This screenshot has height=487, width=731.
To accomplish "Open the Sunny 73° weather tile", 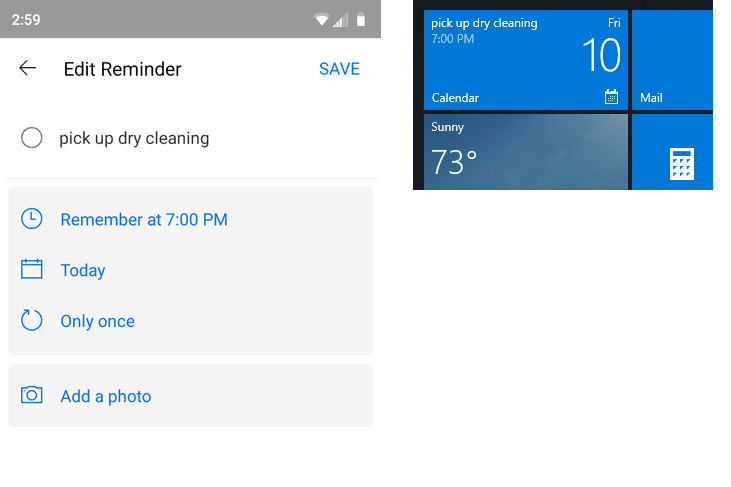I will [x=525, y=152].
